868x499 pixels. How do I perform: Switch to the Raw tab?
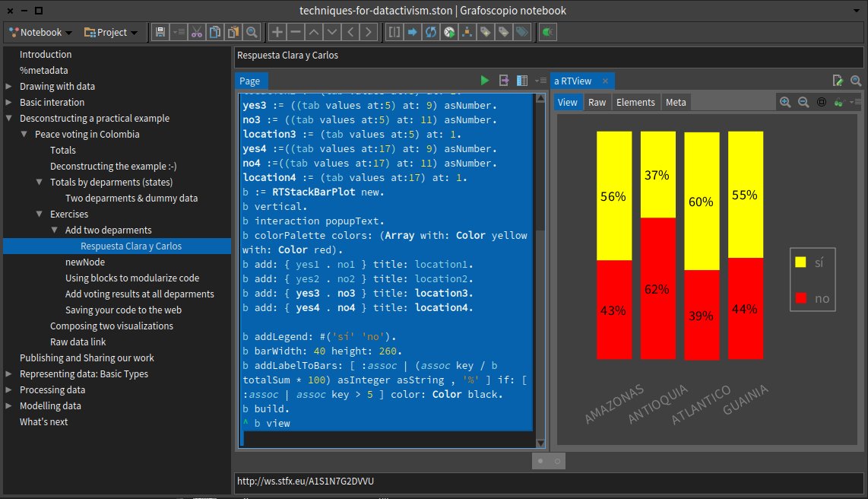[x=597, y=103]
